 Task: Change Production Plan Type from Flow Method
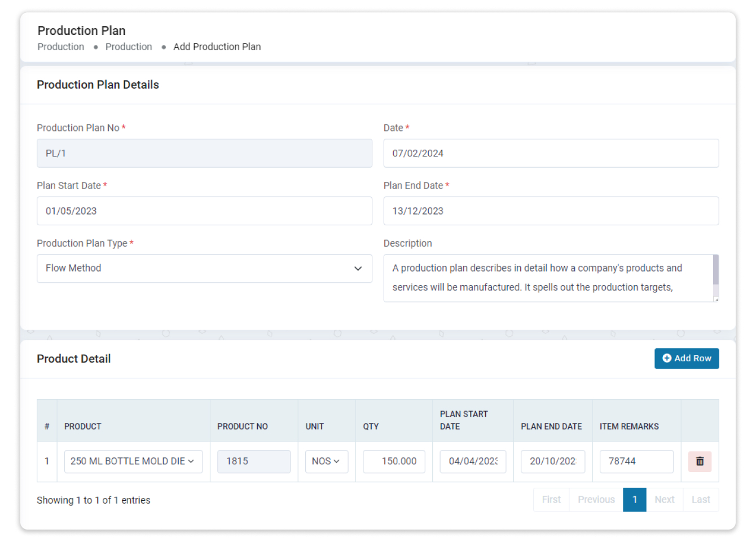204,269
